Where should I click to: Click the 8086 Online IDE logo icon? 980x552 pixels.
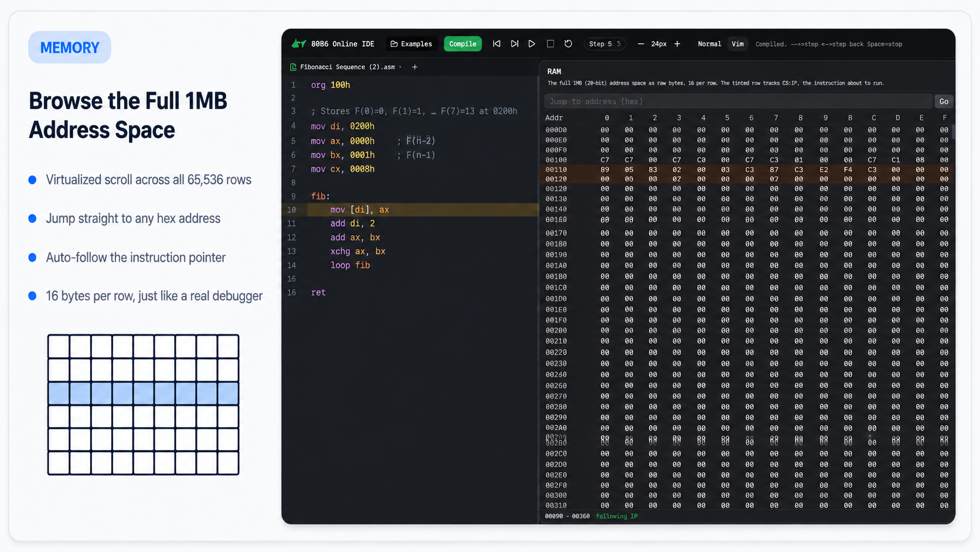[x=299, y=43]
